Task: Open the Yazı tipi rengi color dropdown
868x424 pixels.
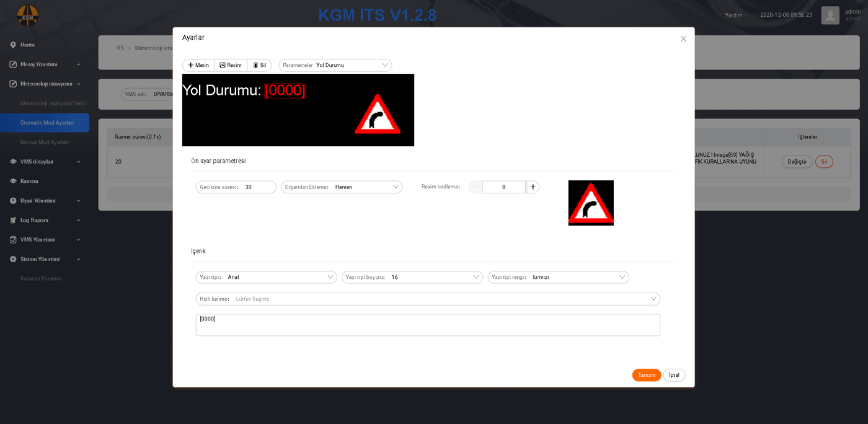Action: [x=558, y=277]
